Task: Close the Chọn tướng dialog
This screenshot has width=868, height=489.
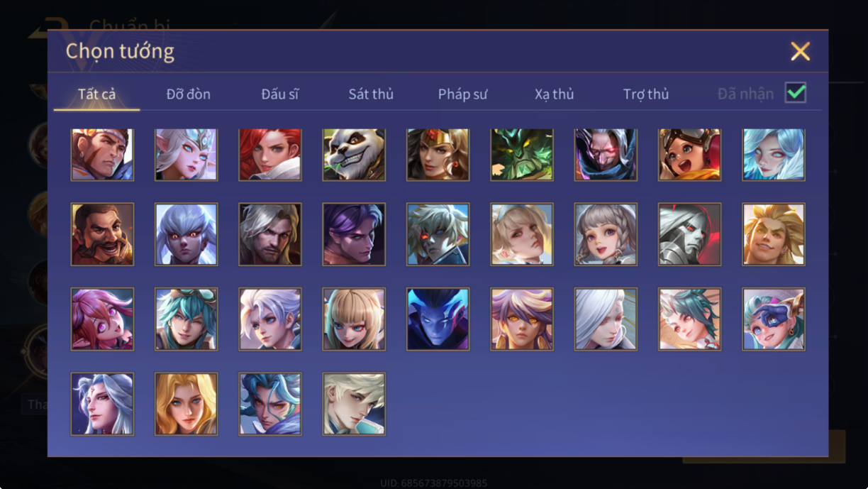Action: (x=801, y=51)
